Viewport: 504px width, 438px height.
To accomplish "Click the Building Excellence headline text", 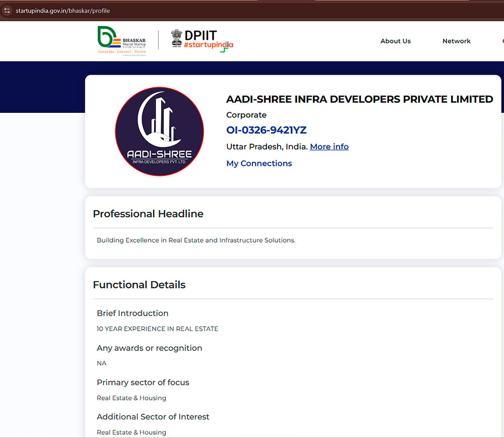I will click(196, 240).
